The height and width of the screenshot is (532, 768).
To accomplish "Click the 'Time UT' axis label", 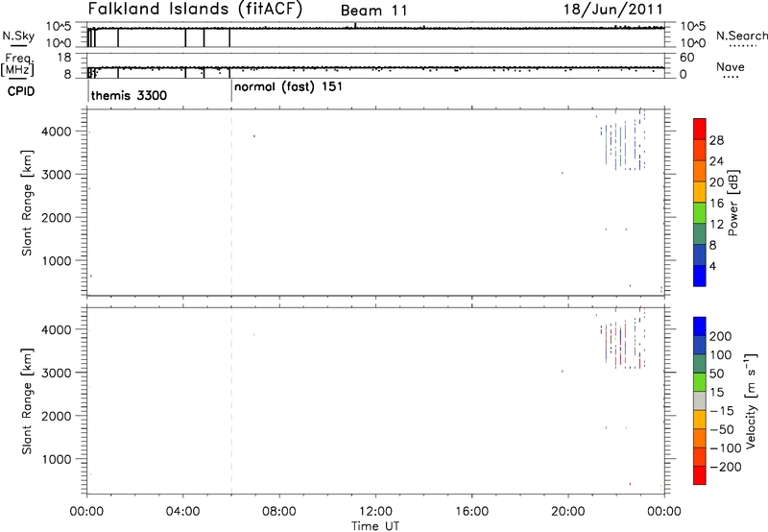I will pos(375,526).
